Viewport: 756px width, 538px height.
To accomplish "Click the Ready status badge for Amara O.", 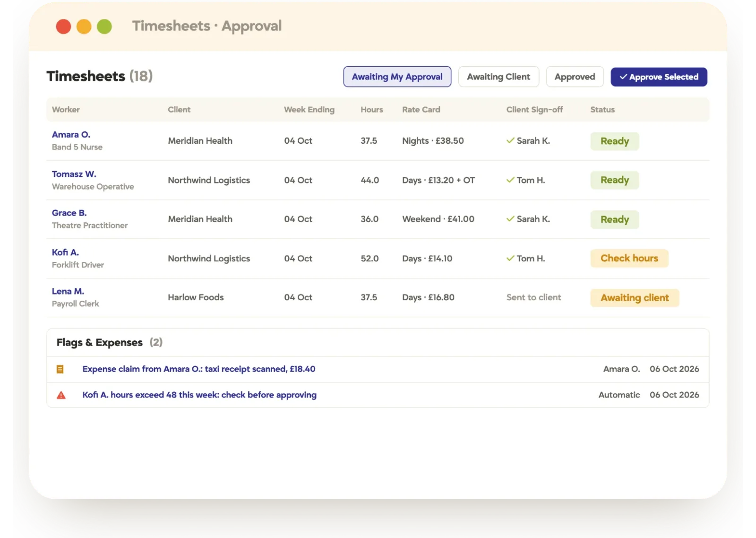I will (614, 141).
